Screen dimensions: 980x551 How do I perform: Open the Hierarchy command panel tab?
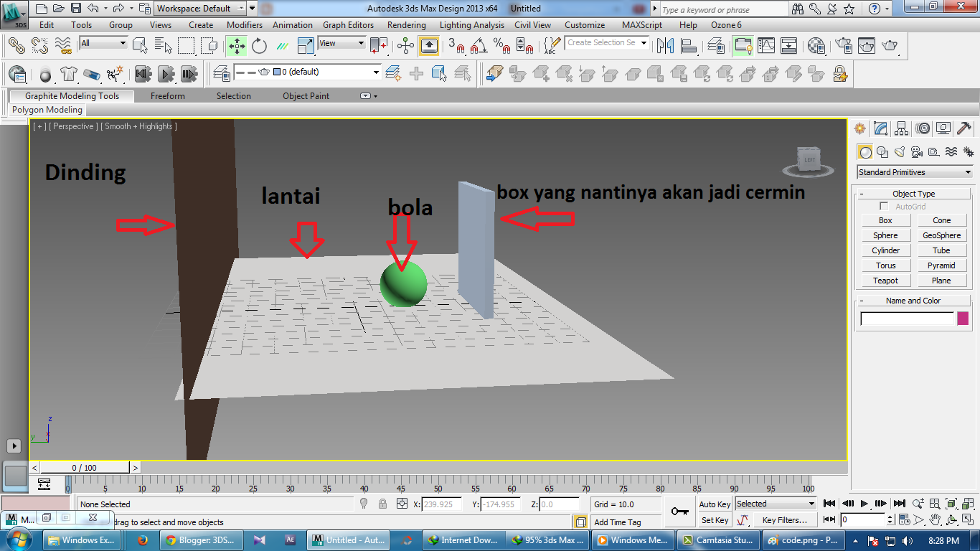point(902,128)
